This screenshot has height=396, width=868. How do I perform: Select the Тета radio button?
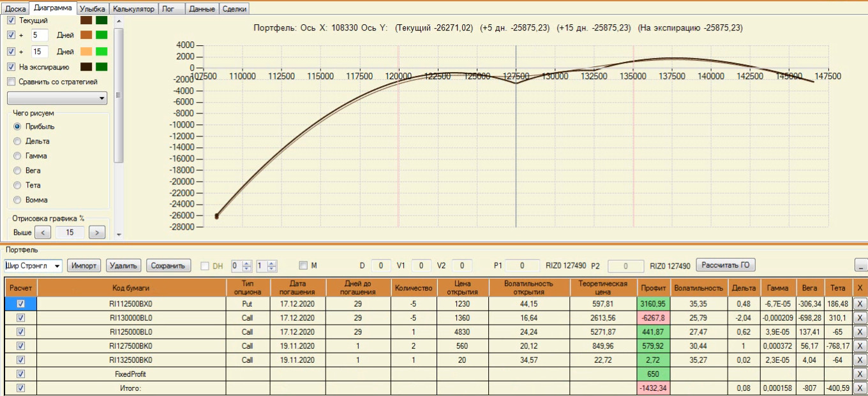tap(17, 185)
